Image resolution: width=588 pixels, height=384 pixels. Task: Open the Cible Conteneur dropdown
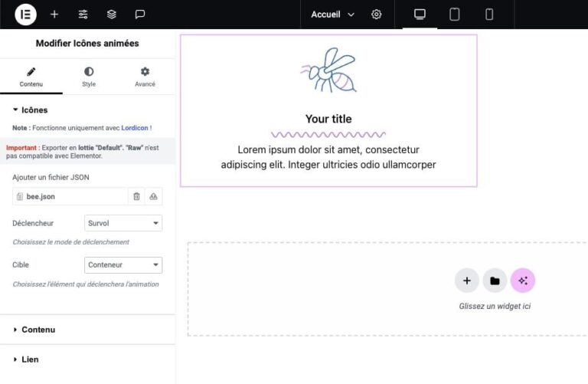pos(123,264)
